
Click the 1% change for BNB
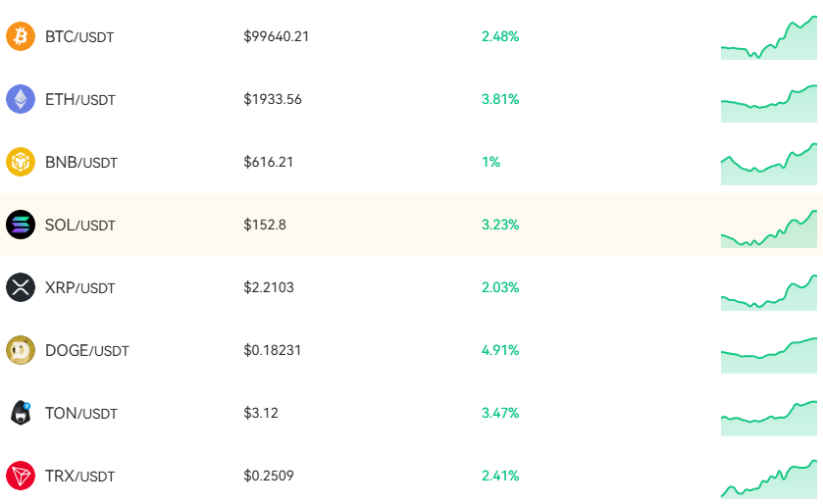pyautogui.click(x=490, y=162)
